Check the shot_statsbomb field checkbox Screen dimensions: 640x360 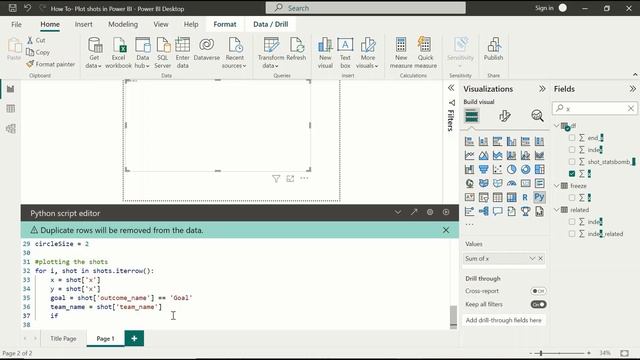572,162
